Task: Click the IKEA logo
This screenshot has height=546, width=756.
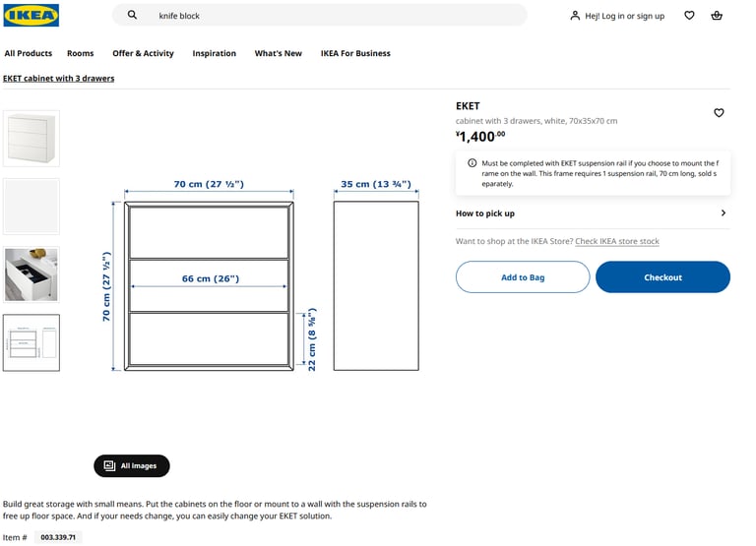Action: tap(31, 16)
